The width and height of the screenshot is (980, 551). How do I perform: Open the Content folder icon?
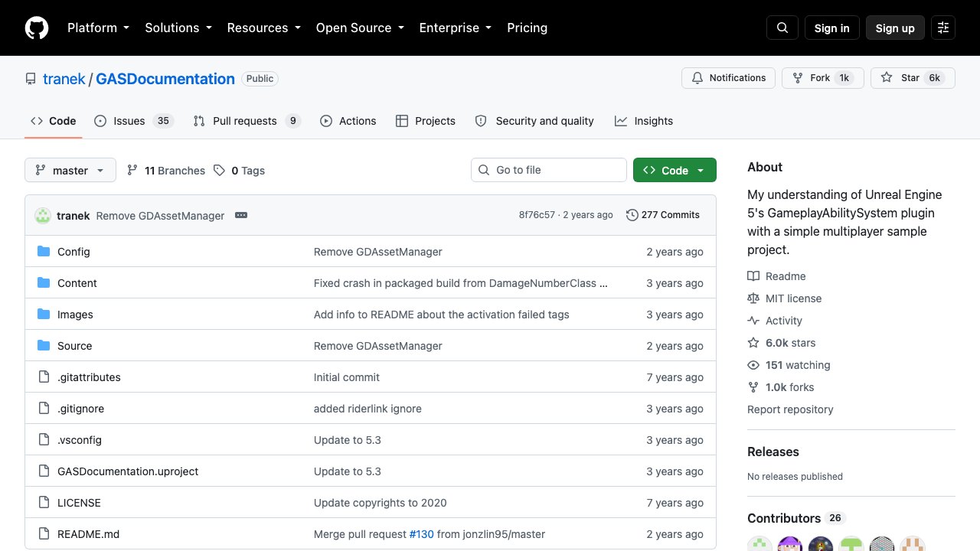(44, 283)
